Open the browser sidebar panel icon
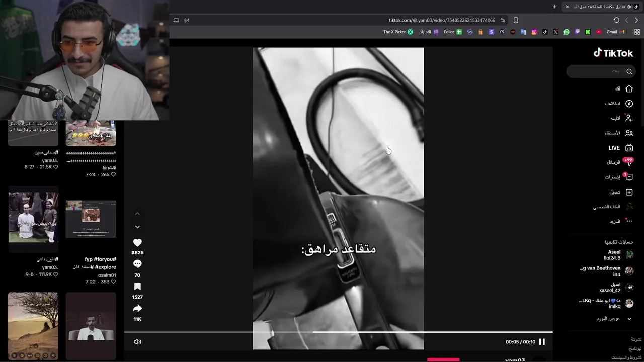The image size is (644, 362). (x=176, y=20)
